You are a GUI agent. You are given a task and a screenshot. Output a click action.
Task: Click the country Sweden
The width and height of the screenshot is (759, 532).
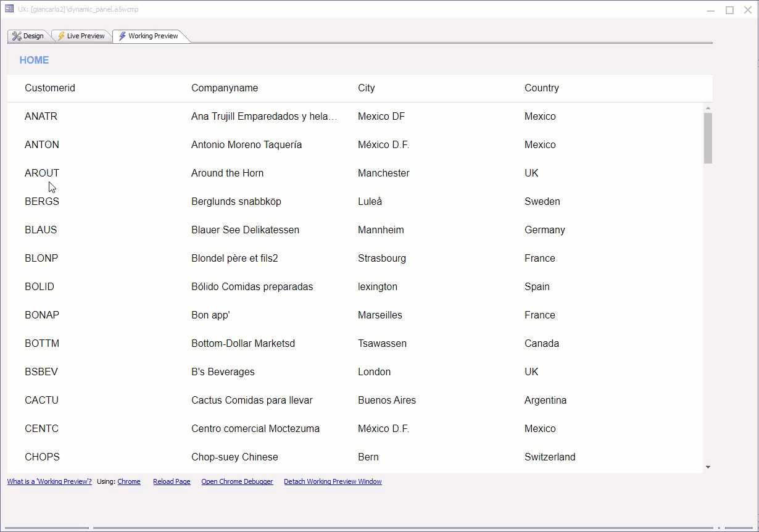pos(542,201)
